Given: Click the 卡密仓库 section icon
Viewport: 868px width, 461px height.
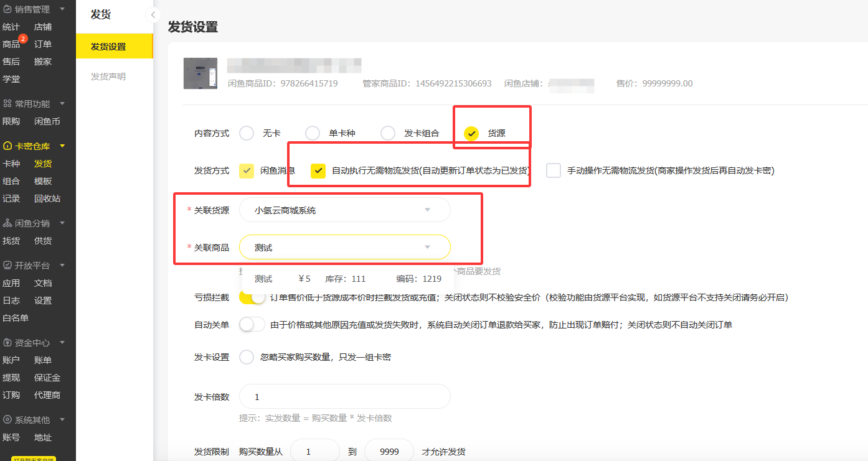Looking at the screenshot, I should [9, 146].
